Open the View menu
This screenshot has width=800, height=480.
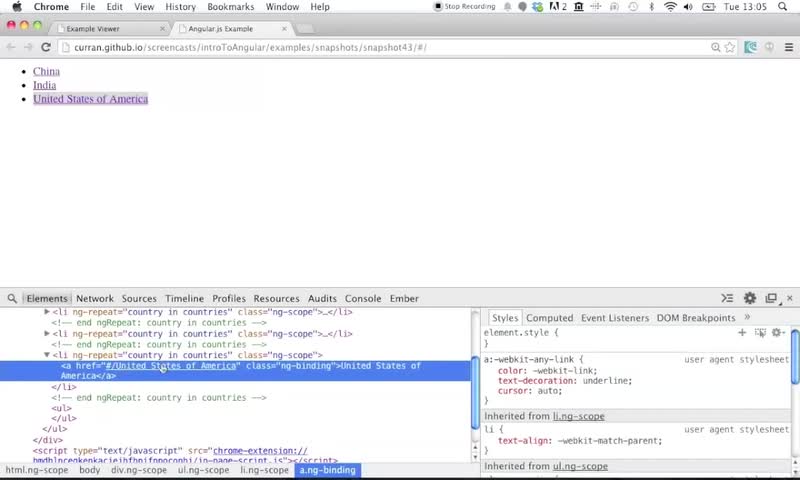tap(144, 7)
